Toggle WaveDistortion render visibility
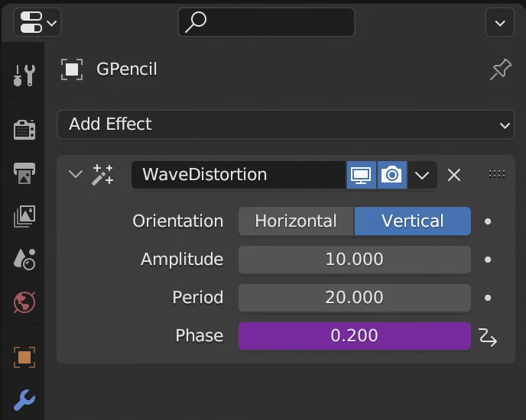Image resolution: width=526 pixels, height=420 pixels. [x=391, y=175]
